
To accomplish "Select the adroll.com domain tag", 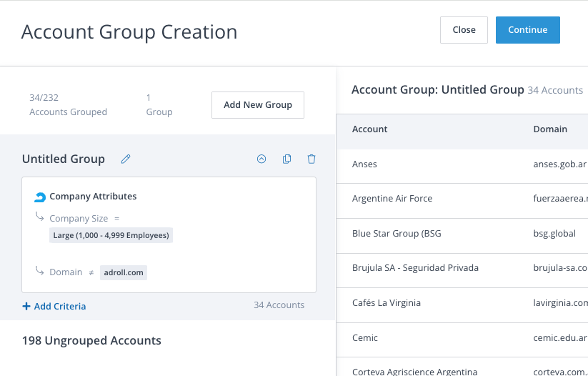I will (x=123, y=272).
